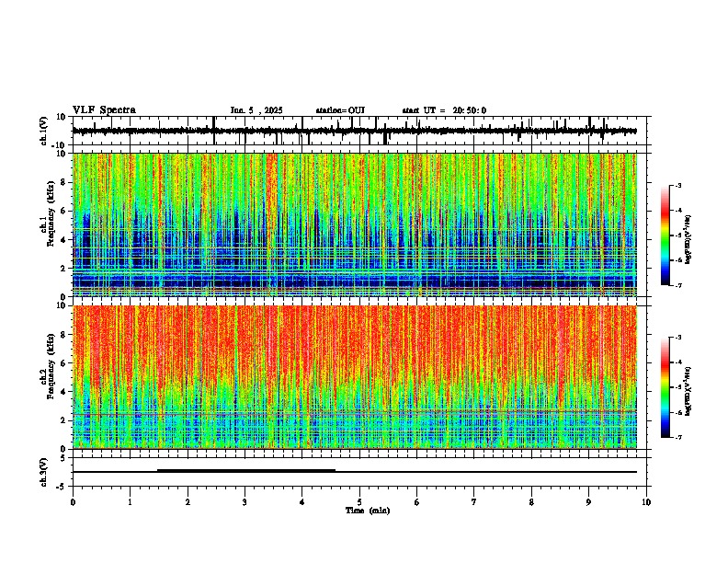The height and width of the screenshot is (563, 728).
Task: Click the log(PSD) label beside ch.2 color bar
Action: tap(688, 391)
